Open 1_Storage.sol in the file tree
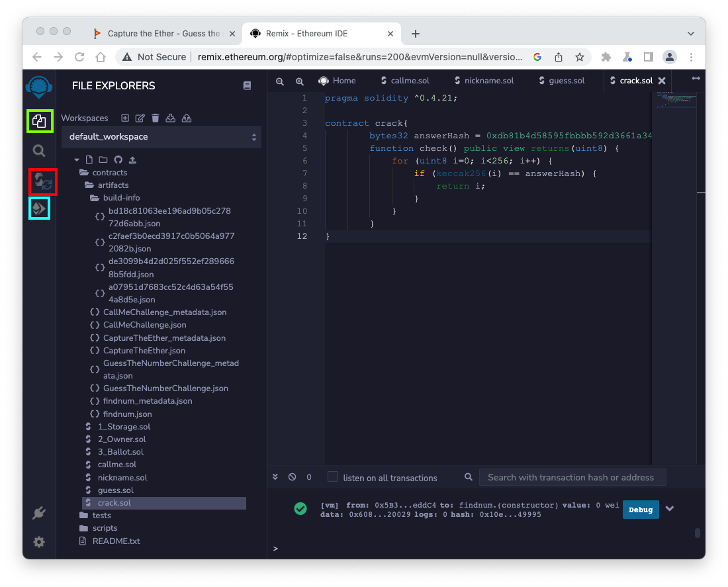Screen dimensions: 728x587 click(x=124, y=427)
